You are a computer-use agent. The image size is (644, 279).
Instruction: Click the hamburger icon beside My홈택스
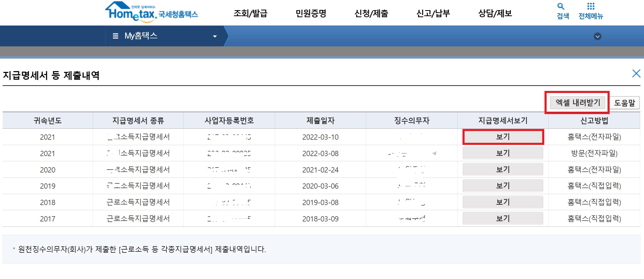click(116, 36)
